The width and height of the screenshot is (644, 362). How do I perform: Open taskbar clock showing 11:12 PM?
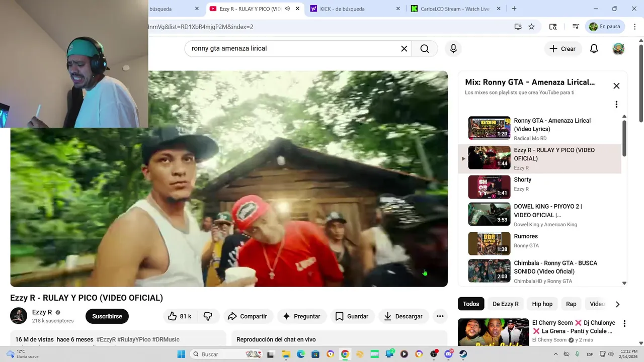(x=629, y=354)
